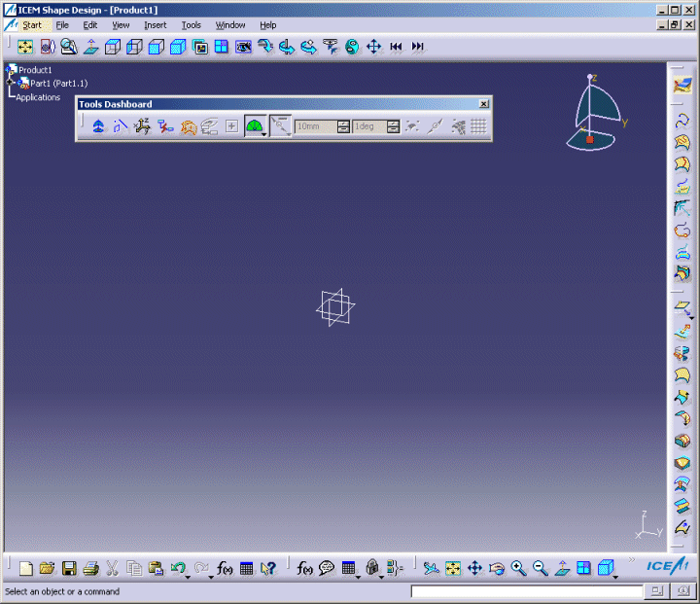Click the New document icon in bottom toolbar
Screen dimensions: 700x604
[x=26, y=569]
